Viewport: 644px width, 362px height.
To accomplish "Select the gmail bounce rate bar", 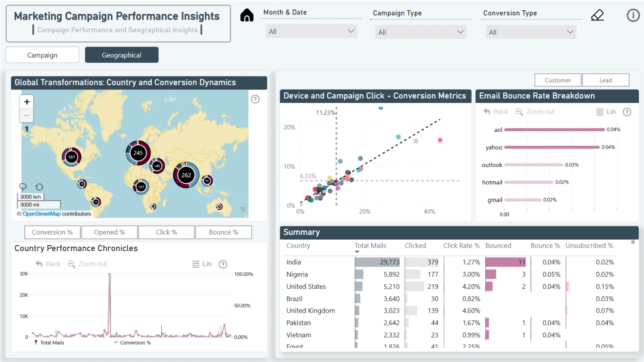I will [x=523, y=200].
